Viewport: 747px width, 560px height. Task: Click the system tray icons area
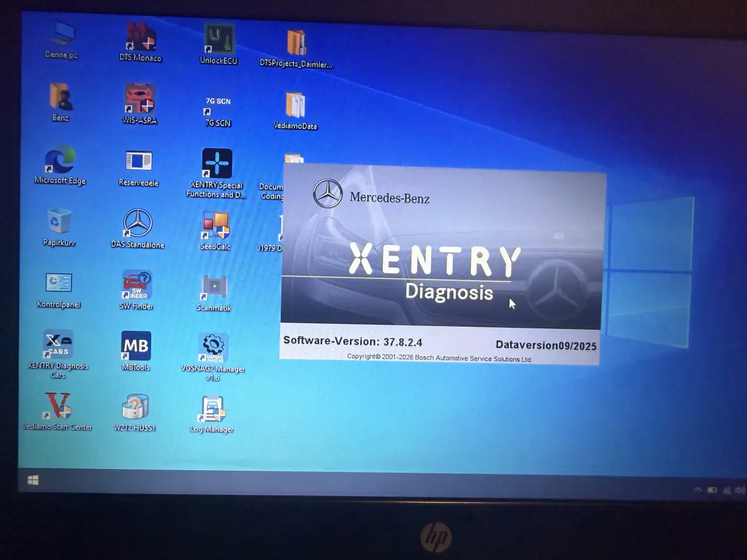[x=719, y=489]
